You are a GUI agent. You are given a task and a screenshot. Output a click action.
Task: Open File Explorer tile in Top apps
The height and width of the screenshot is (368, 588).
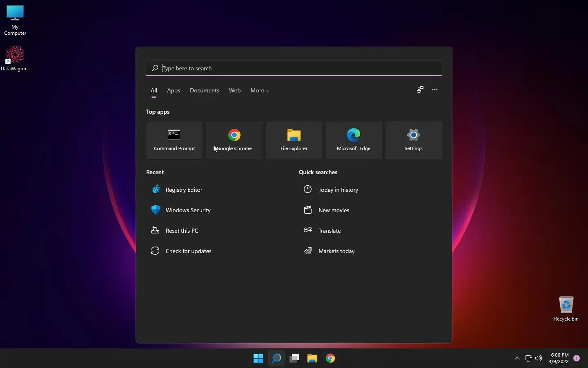294,140
